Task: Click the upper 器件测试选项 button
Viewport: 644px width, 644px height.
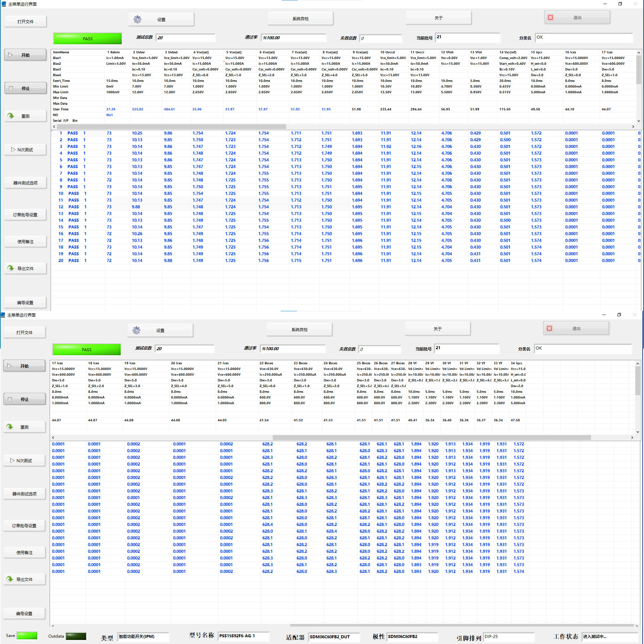Action: (x=25, y=183)
